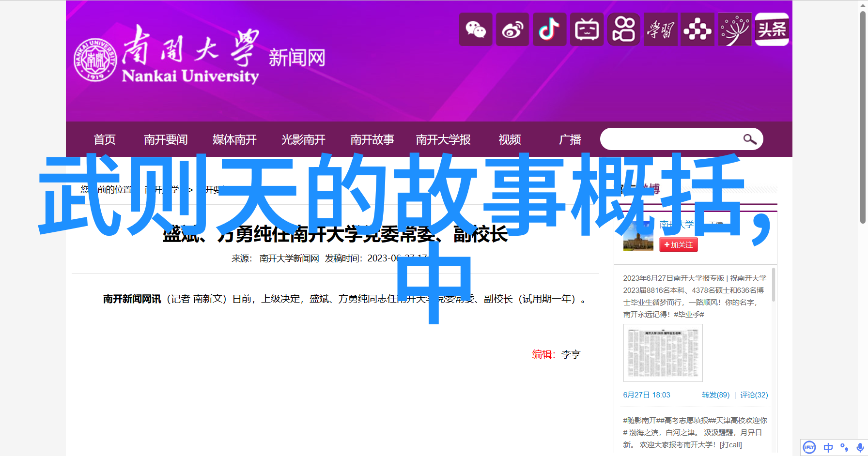Click the 2023年6月27日南开大学报专版 post text
Image resolution: width=868 pixels, height=456 pixels.
695,296
